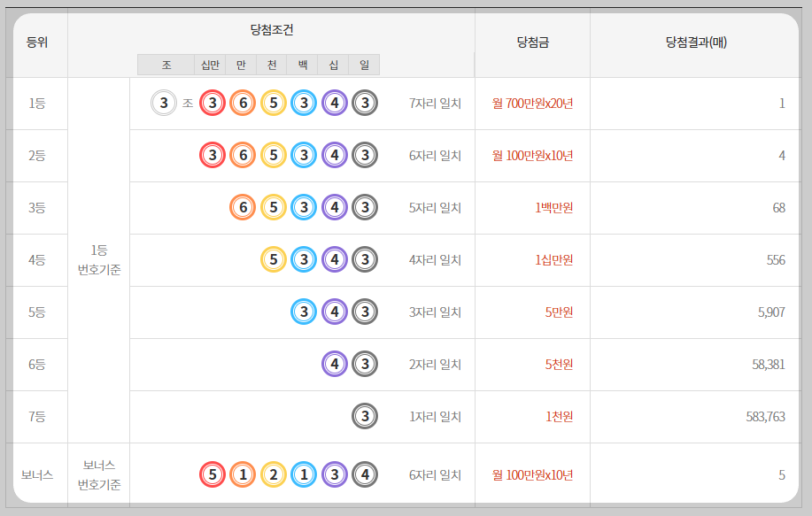This screenshot has height=516, width=812.
Task: Select the 7등 rank label
Action: [37, 416]
